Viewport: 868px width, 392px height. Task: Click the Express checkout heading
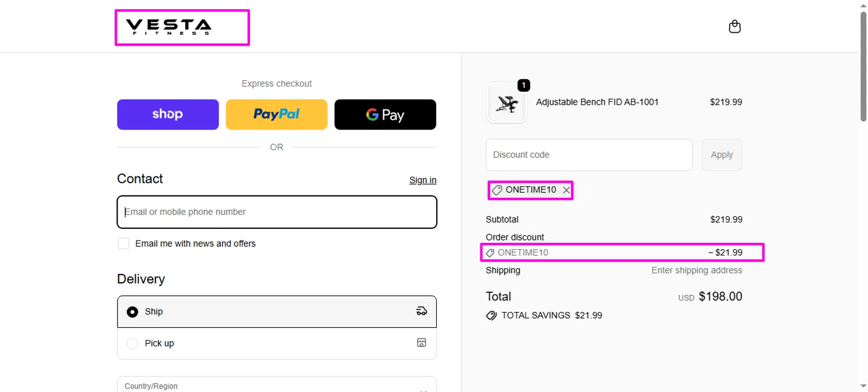point(277,84)
